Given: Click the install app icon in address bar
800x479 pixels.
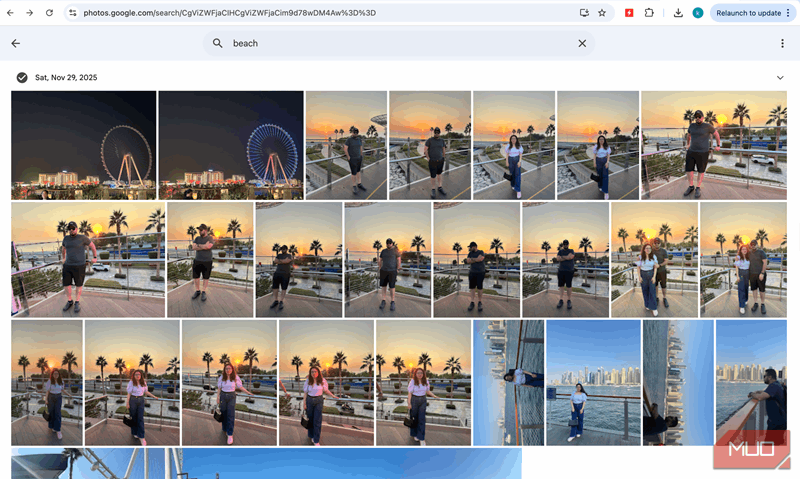Looking at the screenshot, I should point(584,13).
